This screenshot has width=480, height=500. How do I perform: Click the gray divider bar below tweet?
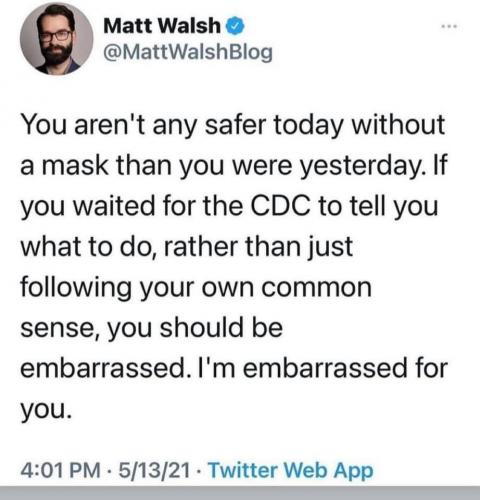[240, 493]
